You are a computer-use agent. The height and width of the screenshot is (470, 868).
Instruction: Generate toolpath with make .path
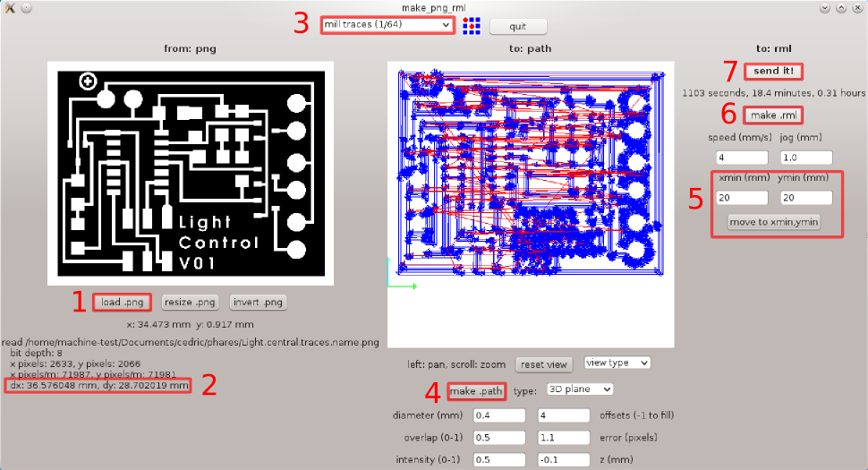tap(476, 391)
